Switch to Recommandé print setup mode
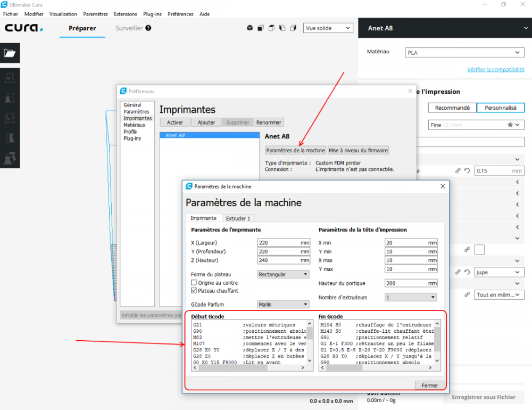 pyautogui.click(x=452, y=108)
